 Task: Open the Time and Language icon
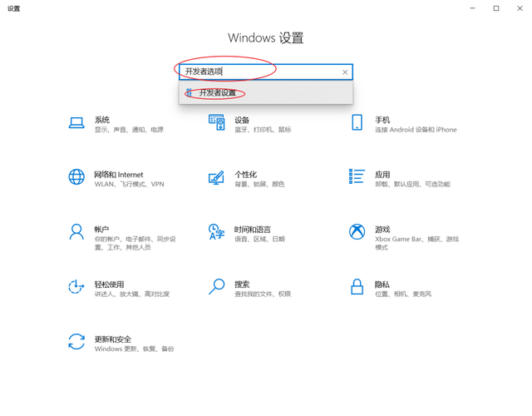pyautogui.click(x=216, y=231)
